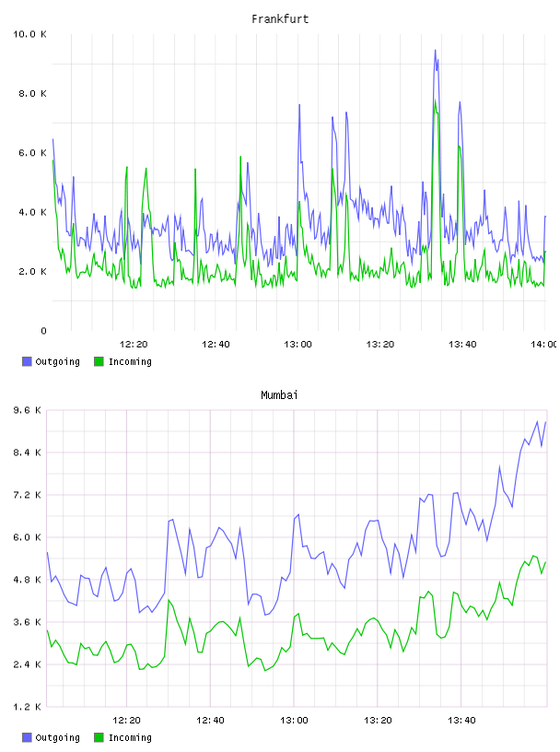Image resolution: width=560 pixels, height=752 pixels.
Task: Click Frankfurt 12:40 time label
Action: (x=216, y=345)
